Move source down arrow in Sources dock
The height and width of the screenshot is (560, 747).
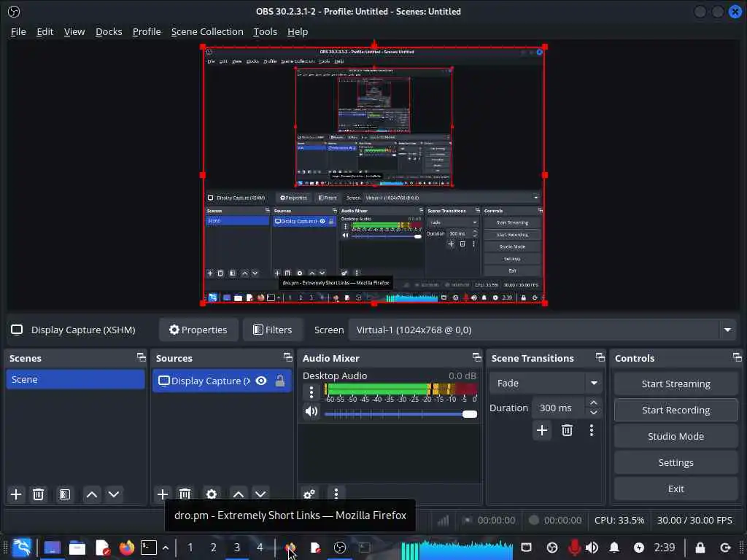[x=260, y=494]
